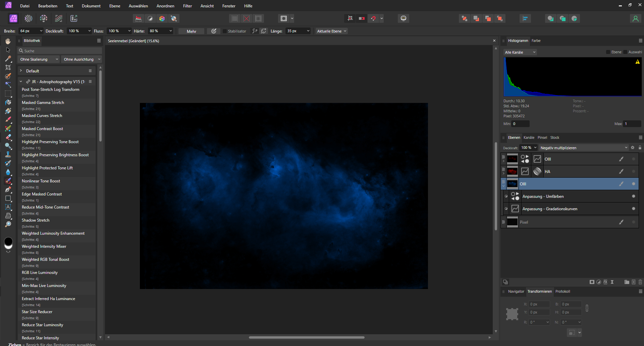Add a mask layer in Layers panel
Screen dimensions: 644x346
tap(592, 282)
